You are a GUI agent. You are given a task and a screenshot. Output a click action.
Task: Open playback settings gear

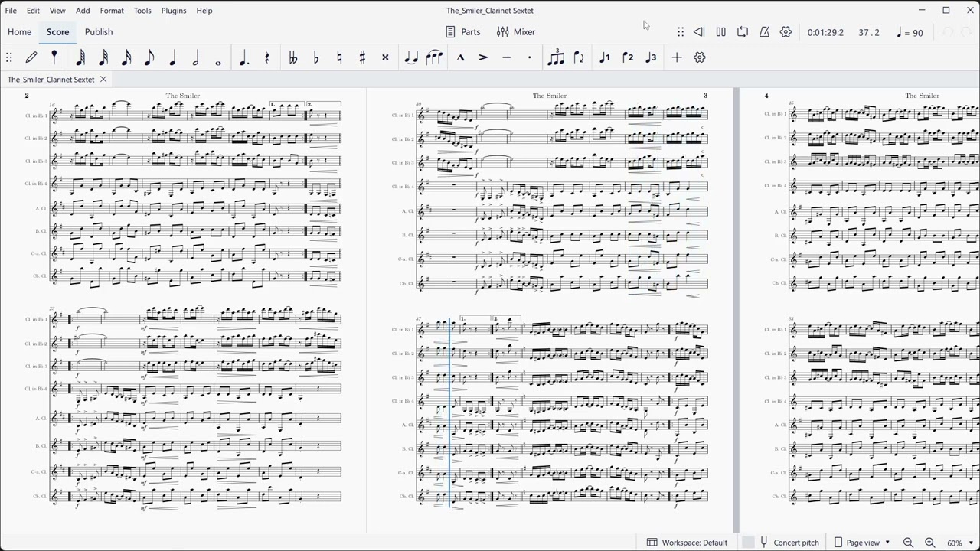(x=786, y=32)
